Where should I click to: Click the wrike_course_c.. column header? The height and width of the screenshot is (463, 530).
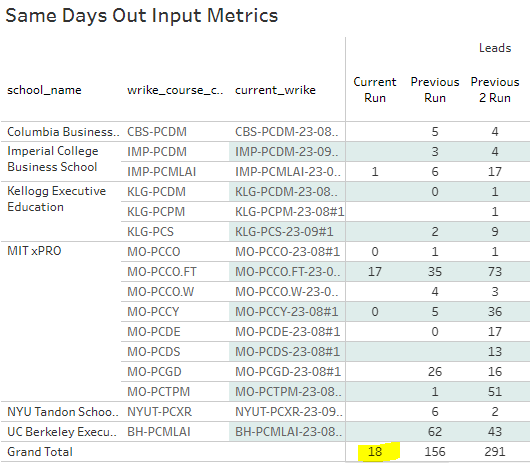(175, 90)
